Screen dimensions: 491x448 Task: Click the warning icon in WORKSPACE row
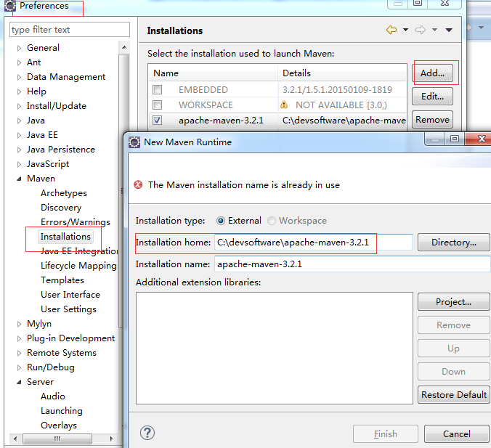284,105
